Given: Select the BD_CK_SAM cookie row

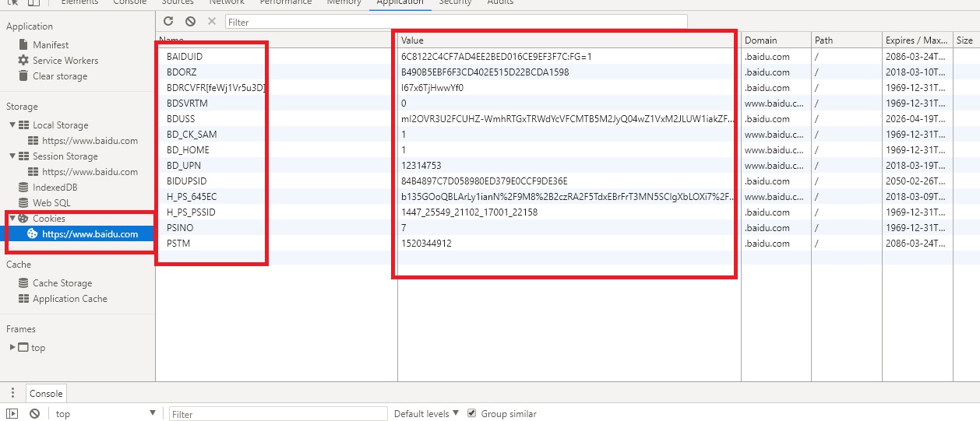Looking at the screenshot, I should tap(567, 135).
